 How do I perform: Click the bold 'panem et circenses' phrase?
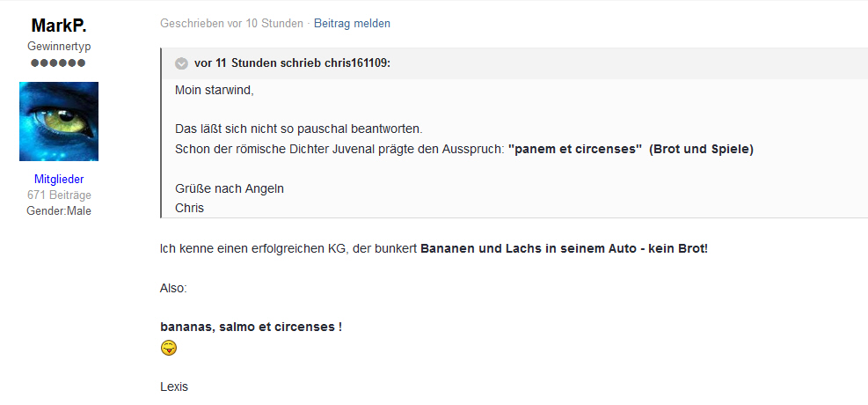[x=575, y=149]
